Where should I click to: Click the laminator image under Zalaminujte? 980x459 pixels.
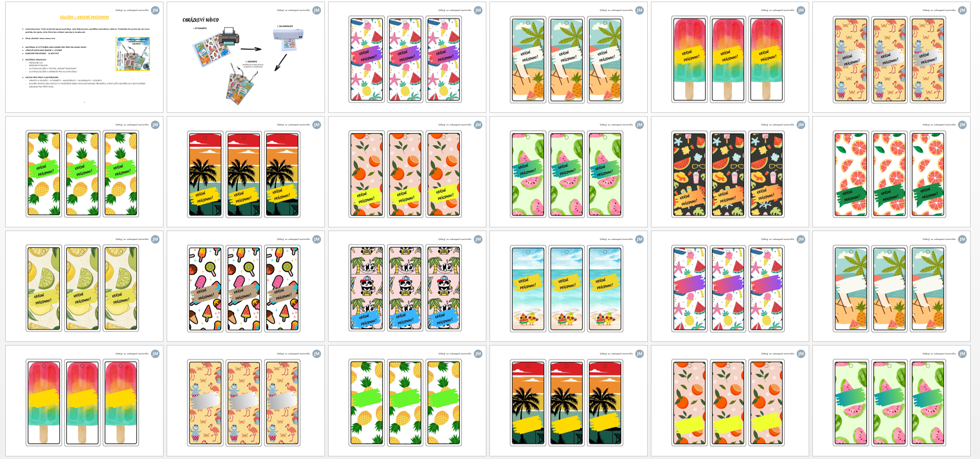[x=288, y=40]
